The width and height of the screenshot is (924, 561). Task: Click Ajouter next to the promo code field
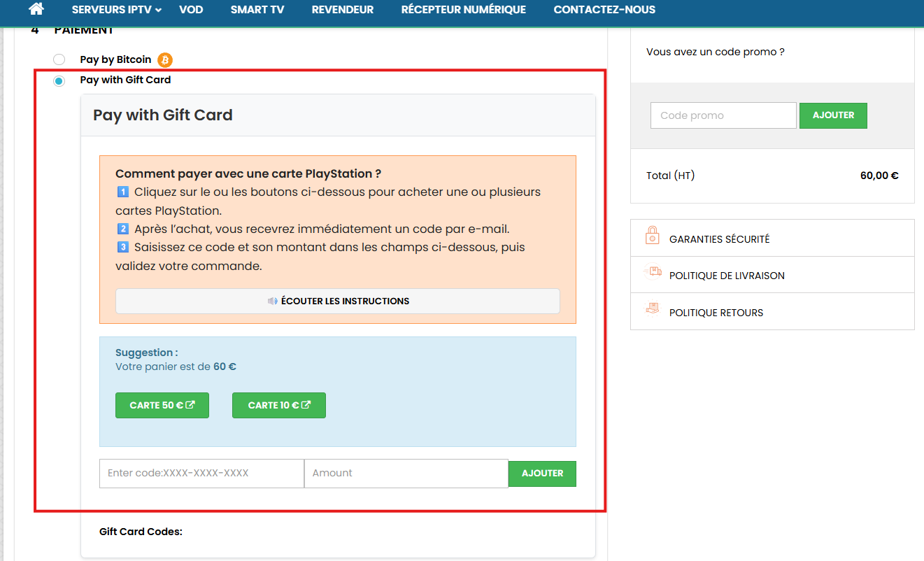833,115
